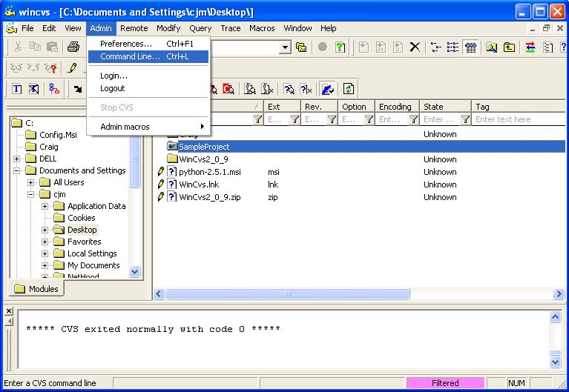The width and height of the screenshot is (569, 392).
Task: Click the red and green arrows toolbar icon
Action: [x=530, y=47]
